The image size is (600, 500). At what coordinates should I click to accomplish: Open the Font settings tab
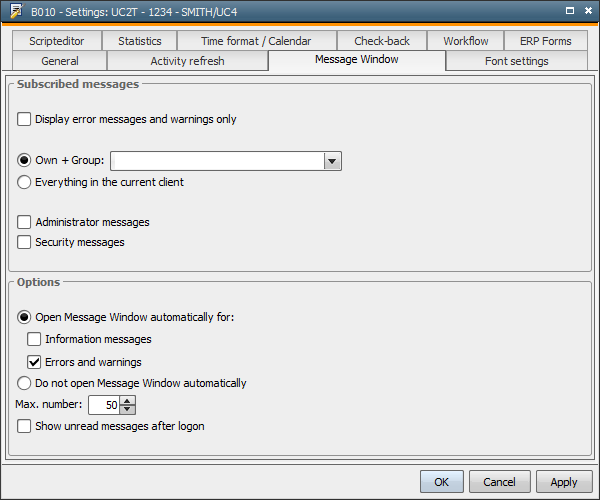point(517,61)
